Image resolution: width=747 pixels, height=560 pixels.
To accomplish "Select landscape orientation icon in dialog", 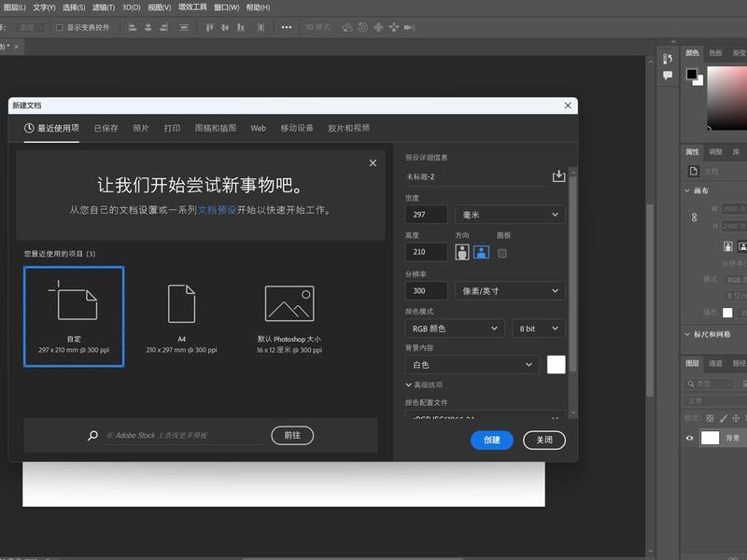I will 481,252.
